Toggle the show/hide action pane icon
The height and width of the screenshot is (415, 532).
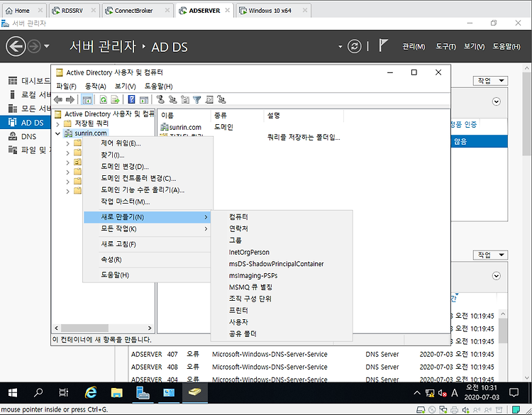[x=144, y=100]
